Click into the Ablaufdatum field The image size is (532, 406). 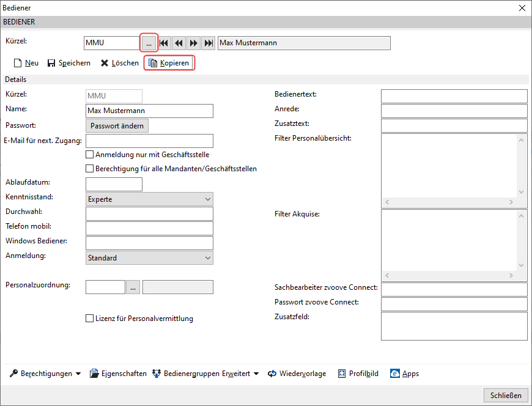pos(114,185)
